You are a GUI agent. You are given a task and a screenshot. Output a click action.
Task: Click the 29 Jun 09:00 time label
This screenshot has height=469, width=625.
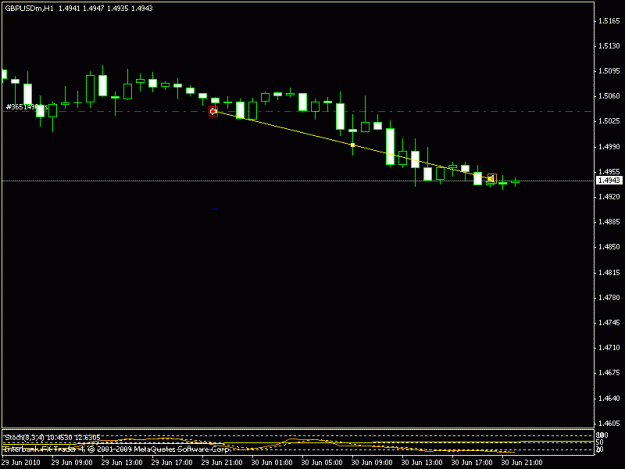72,462
